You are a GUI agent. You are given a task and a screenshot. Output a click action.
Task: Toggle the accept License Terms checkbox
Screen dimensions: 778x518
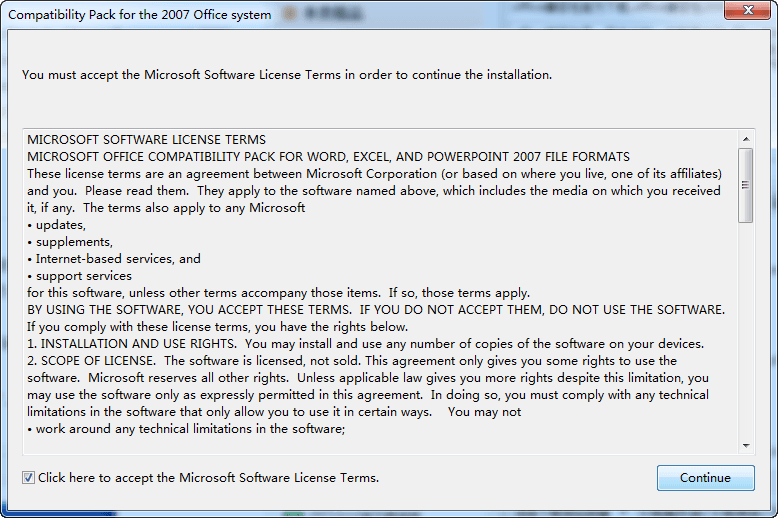(28, 478)
